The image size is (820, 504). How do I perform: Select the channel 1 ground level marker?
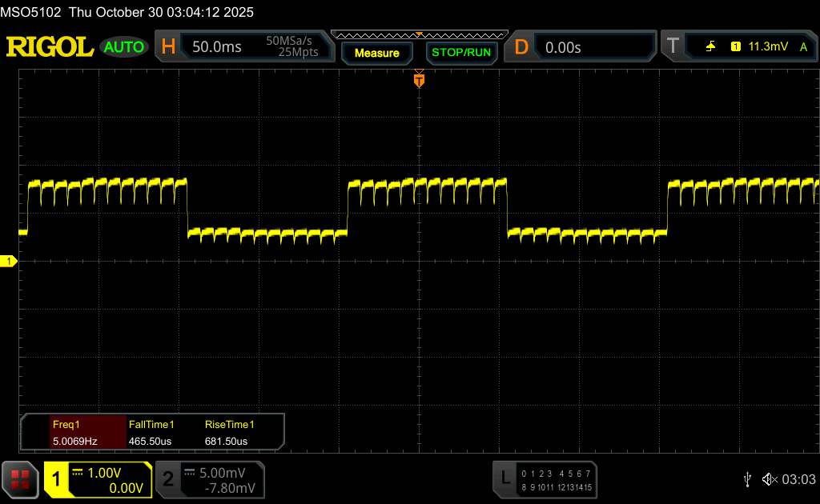click(10, 262)
